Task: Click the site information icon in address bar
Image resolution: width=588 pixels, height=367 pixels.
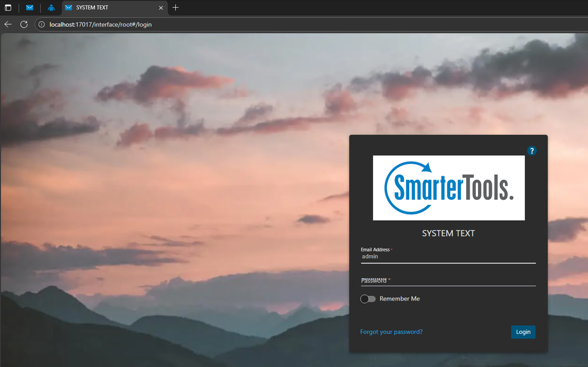Action: click(42, 25)
